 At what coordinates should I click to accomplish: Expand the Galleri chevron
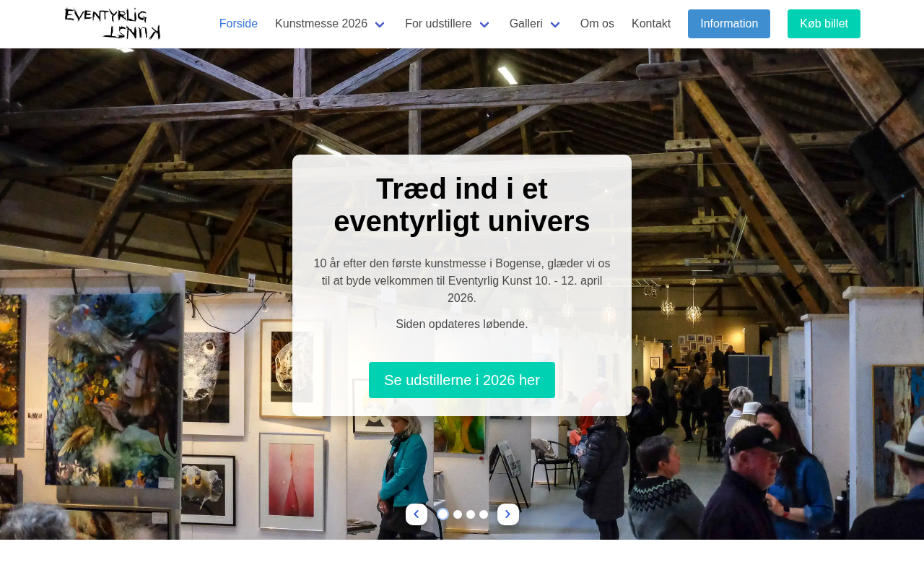pyautogui.click(x=555, y=25)
